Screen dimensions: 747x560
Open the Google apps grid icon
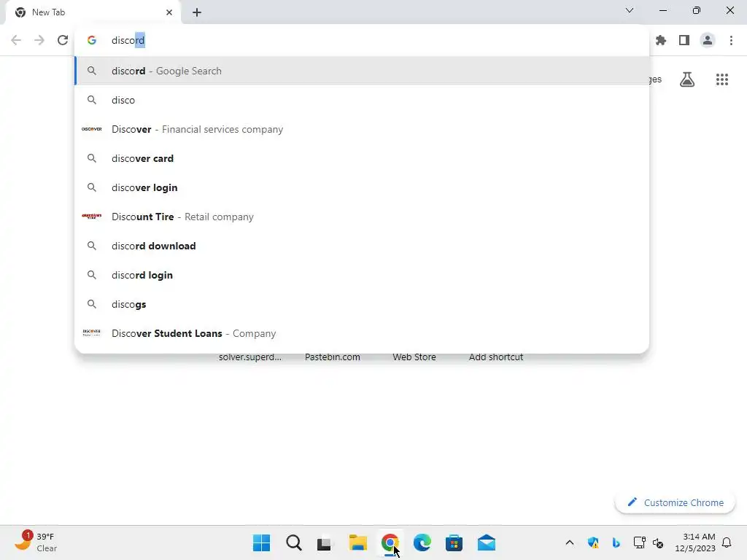pos(722,79)
